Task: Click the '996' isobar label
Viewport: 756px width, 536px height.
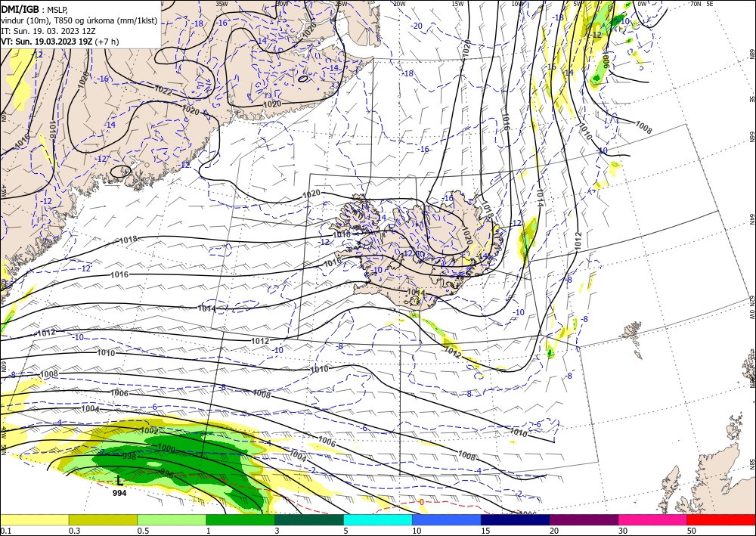Action: click(x=167, y=472)
